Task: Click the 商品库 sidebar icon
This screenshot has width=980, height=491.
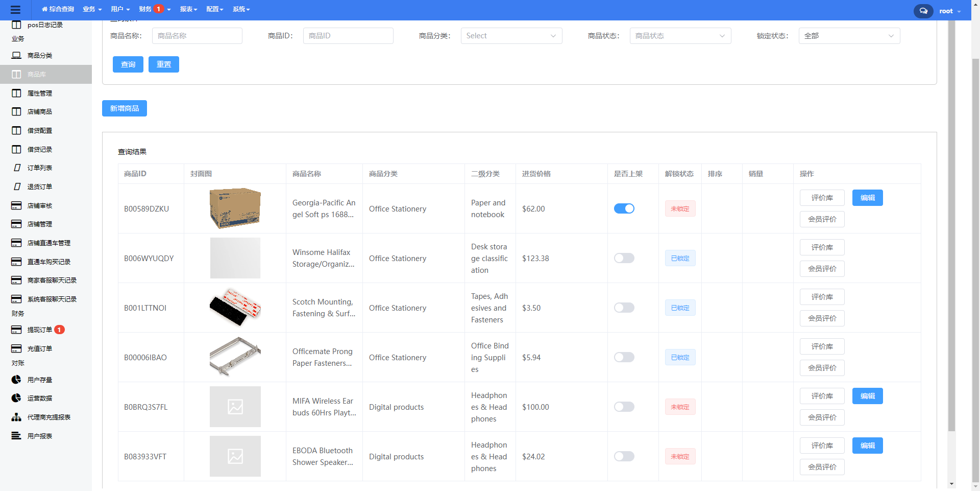Action: pyautogui.click(x=16, y=74)
